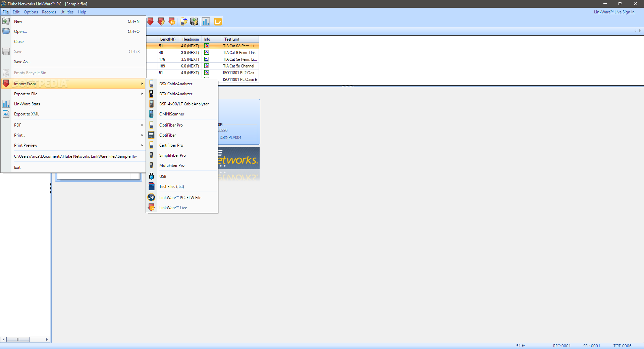
Task: Select MultiFiber Pro import option
Action: tap(182, 165)
